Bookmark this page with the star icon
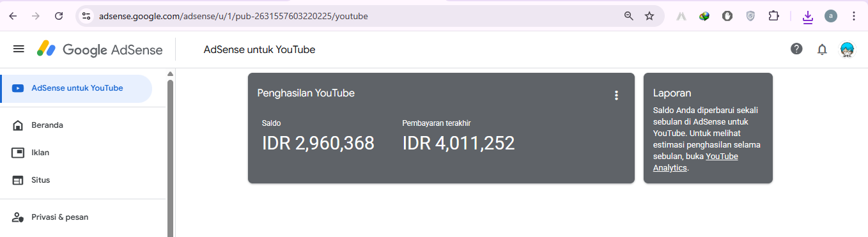This screenshot has width=868, height=237. click(649, 16)
